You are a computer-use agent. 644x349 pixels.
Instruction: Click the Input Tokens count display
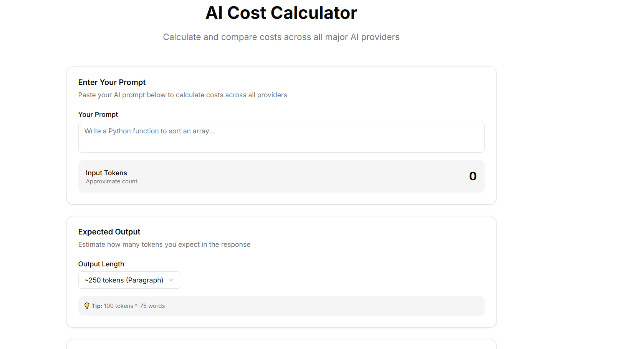coord(473,176)
